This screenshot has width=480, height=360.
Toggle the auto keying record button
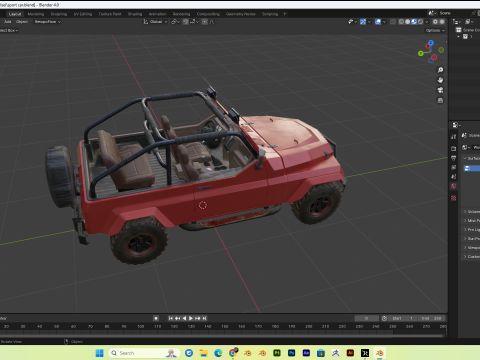(156, 318)
